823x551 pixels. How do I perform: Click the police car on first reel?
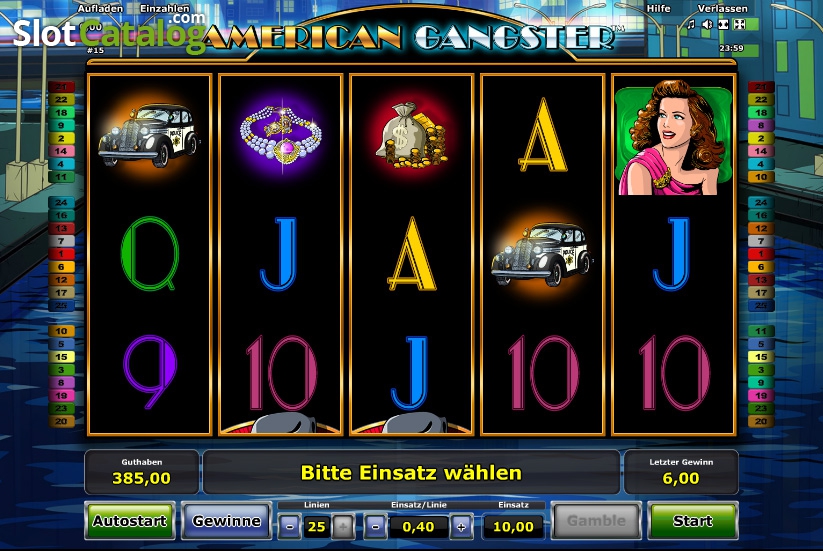pos(150,135)
